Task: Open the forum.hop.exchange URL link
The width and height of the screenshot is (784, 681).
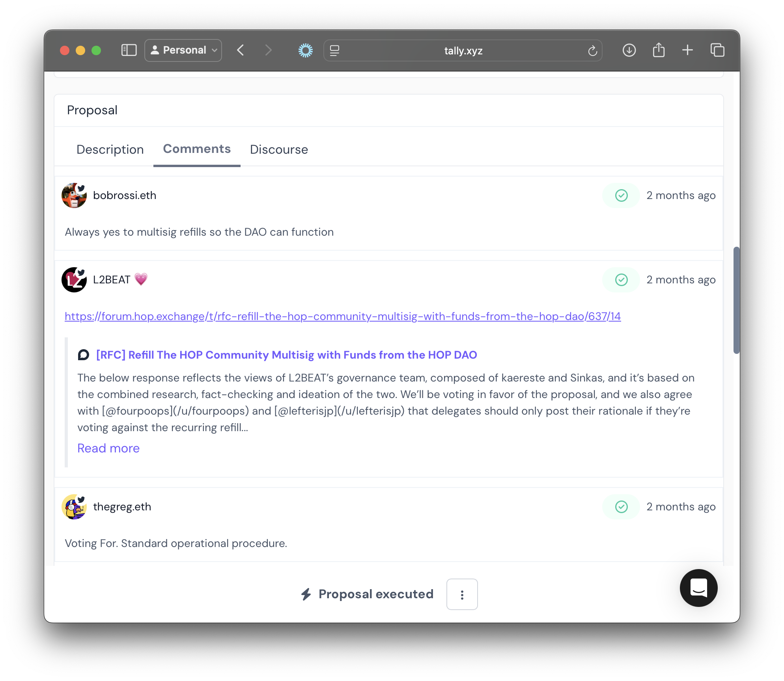Action: point(343,316)
